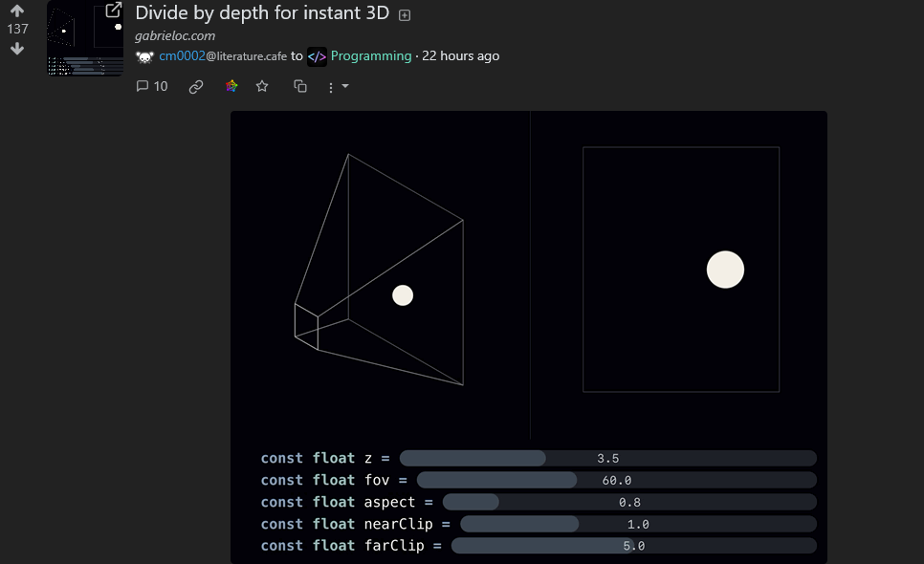
Task: Open the Programming community link
Action: (371, 56)
